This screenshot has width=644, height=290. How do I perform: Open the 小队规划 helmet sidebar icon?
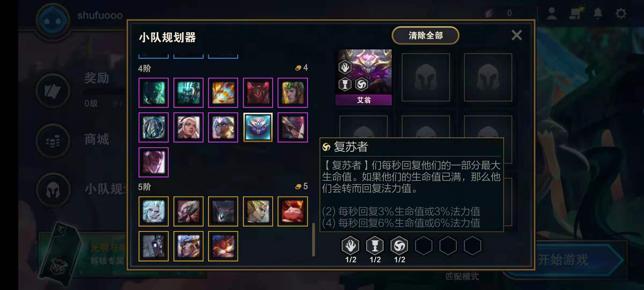coord(53,190)
